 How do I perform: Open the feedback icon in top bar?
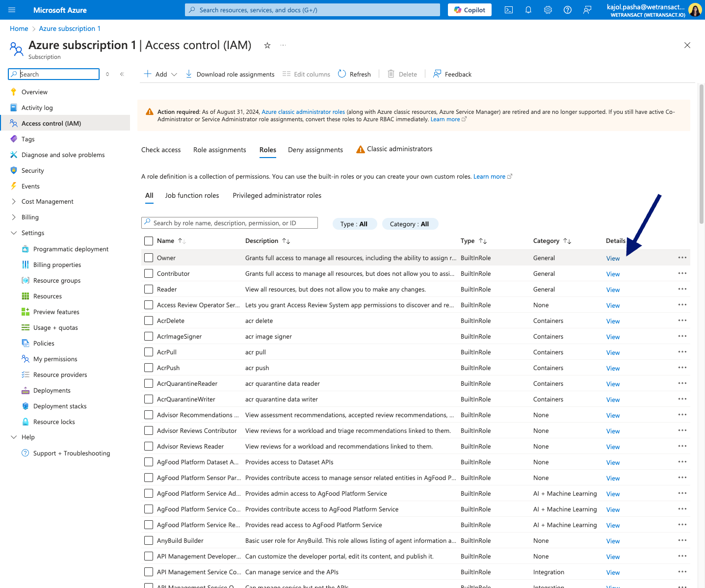[587, 10]
